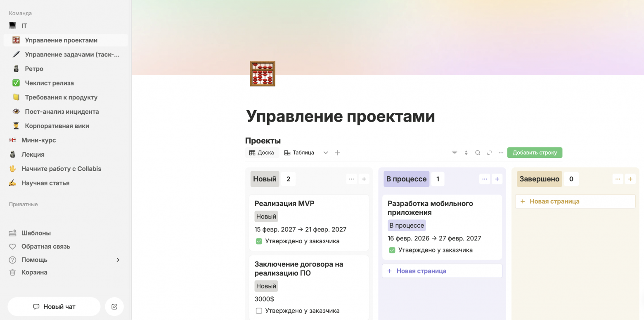This screenshot has width=644, height=320.
Task: Click the heart icon for Обратная связь
Action: [x=13, y=247]
